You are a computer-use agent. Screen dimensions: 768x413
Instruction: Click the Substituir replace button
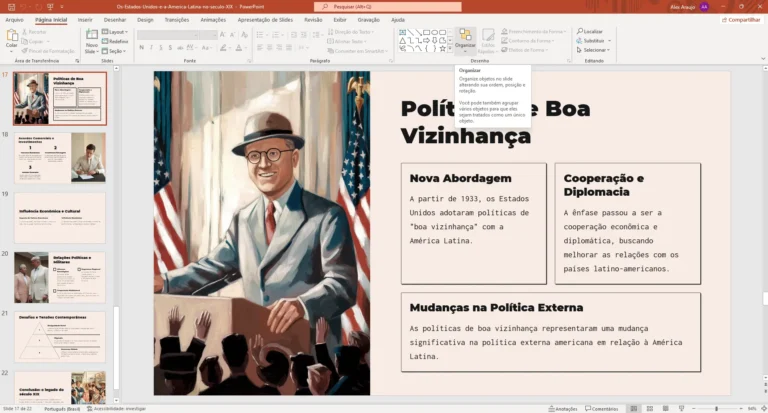[x=590, y=41]
